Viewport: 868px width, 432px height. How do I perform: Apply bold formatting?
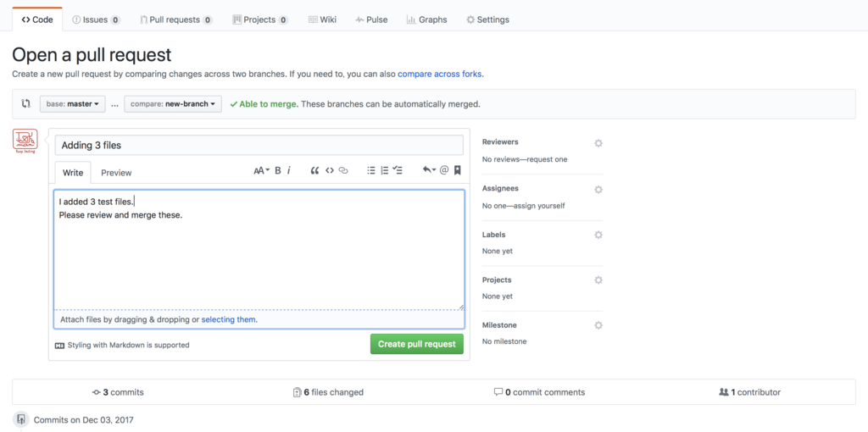(278, 170)
